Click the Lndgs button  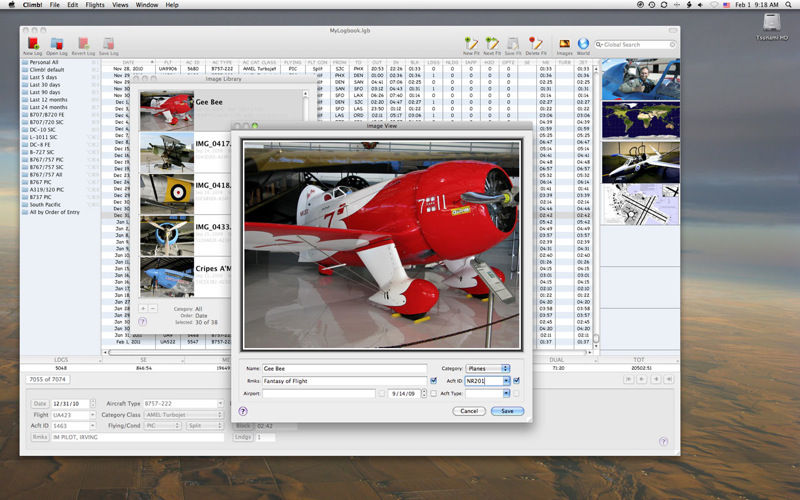tap(243, 437)
